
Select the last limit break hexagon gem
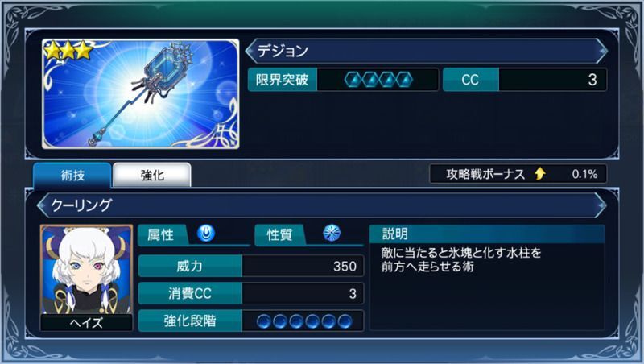pos(404,80)
